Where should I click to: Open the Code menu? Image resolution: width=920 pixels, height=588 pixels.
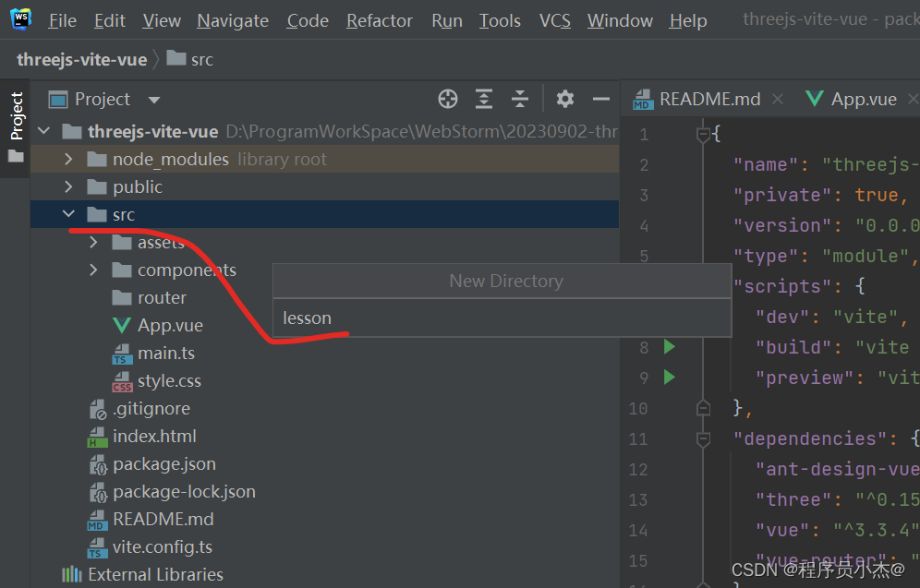(x=308, y=20)
